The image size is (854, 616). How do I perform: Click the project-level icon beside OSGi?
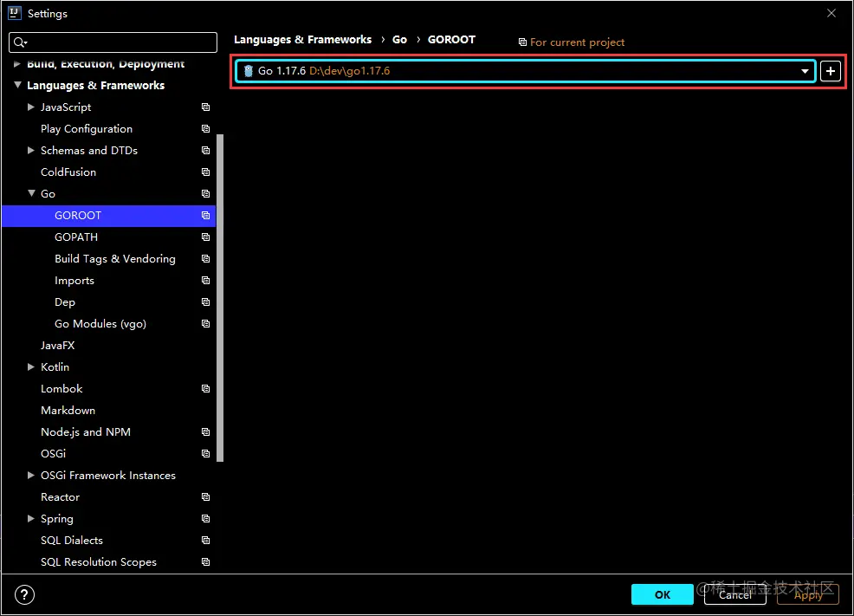tap(205, 454)
